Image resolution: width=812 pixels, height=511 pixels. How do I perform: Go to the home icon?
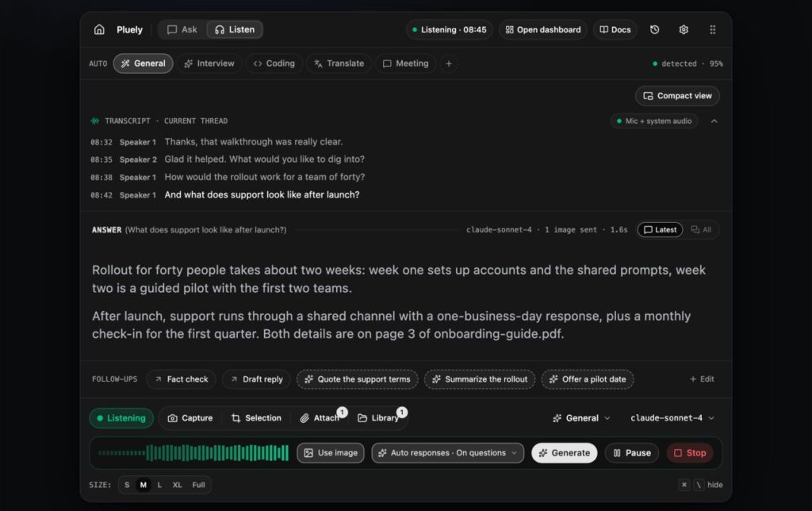[99, 29]
